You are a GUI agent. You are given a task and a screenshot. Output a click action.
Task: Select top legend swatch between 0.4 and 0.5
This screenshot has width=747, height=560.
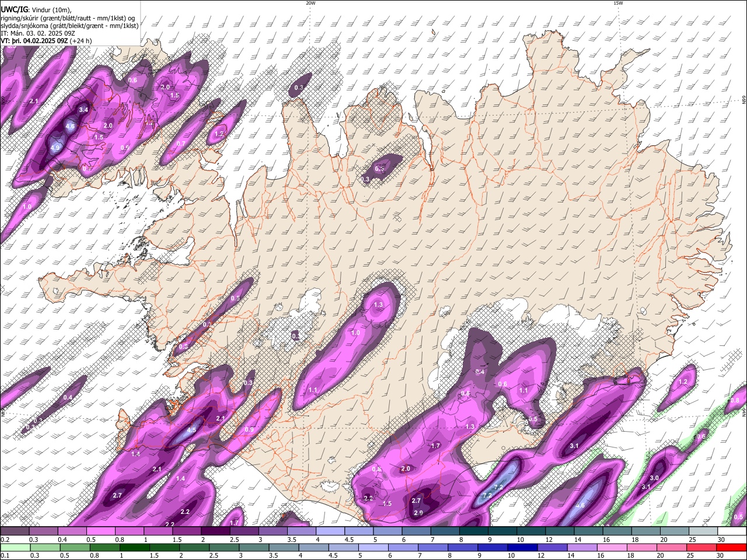72,531
